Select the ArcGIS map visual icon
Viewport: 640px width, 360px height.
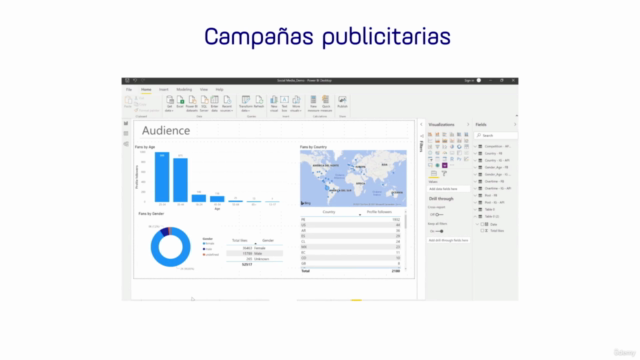point(438,165)
